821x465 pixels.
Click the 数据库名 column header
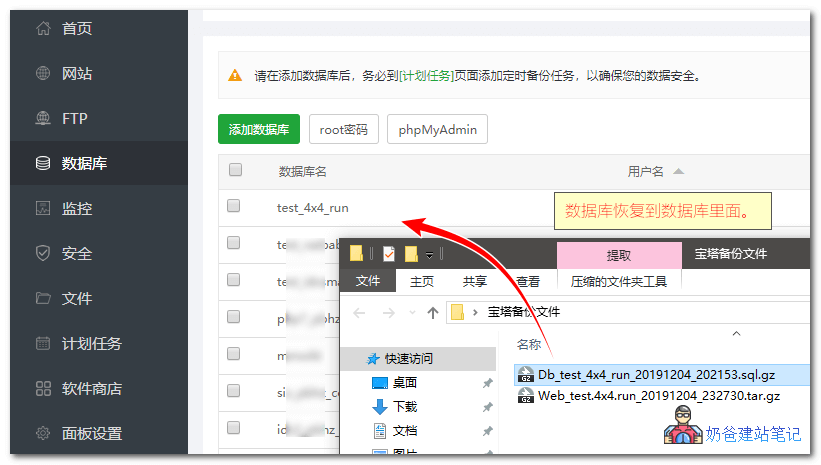pos(302,171)
